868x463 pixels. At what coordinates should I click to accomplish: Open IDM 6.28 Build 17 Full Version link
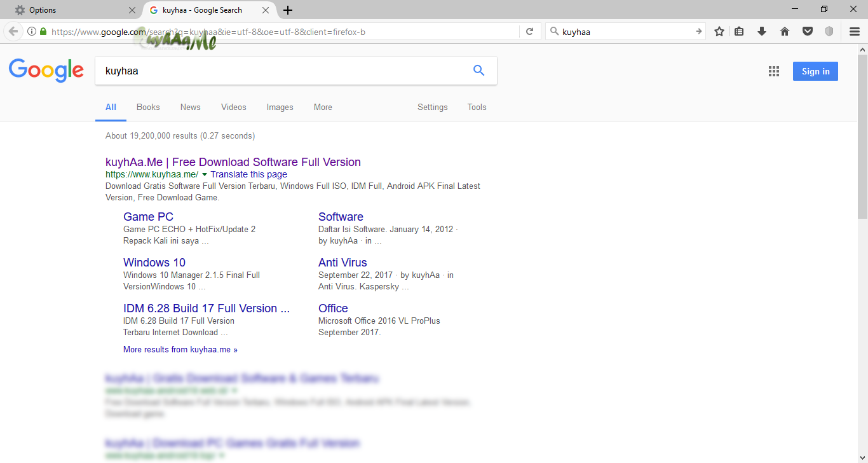tap(207, 308)
